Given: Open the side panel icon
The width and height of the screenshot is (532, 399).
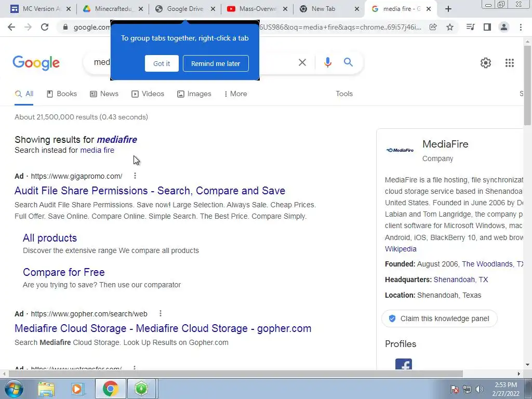Looking at the screenshot, I should click(x=487, y=27).
